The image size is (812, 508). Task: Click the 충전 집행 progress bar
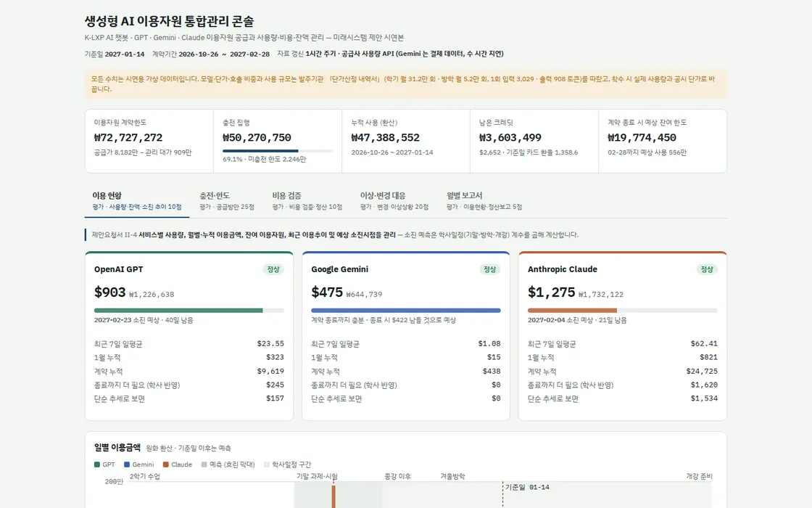(x=277, y=151)
